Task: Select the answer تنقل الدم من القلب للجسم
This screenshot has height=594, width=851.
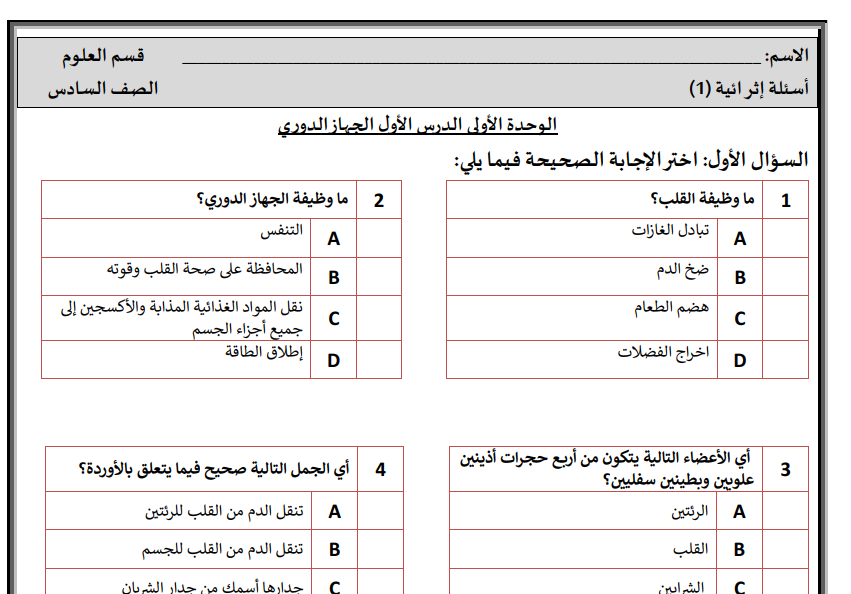Action: click(x=223, y=549)
